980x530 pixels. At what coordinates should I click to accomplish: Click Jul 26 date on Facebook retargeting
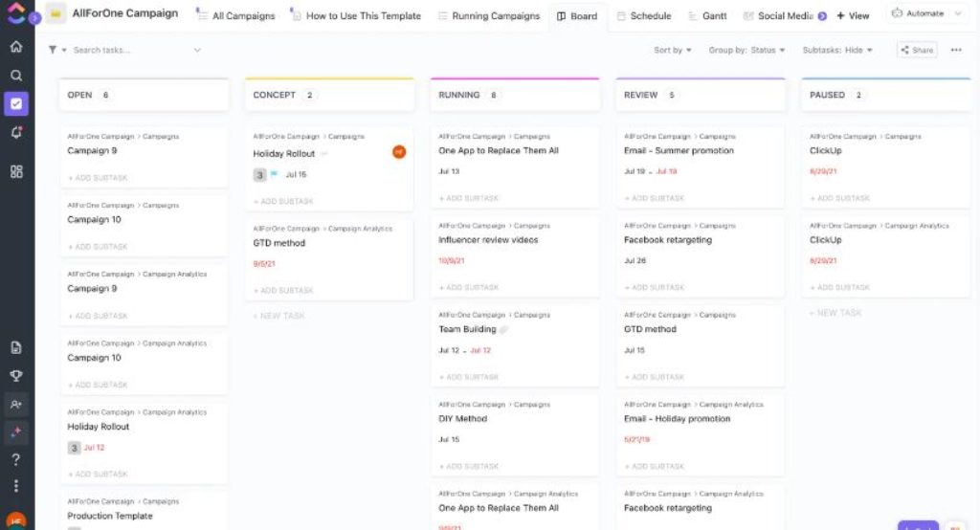coord(635,261)
